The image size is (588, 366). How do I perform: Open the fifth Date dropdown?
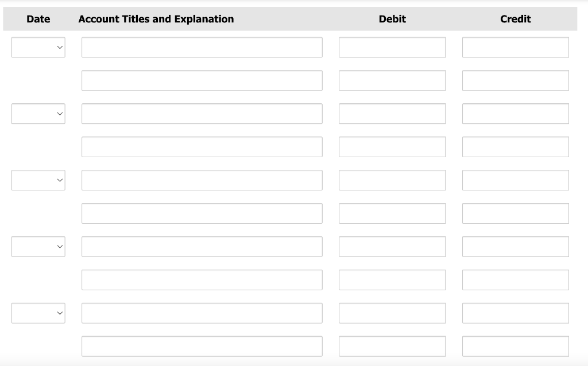coord(38,313)
